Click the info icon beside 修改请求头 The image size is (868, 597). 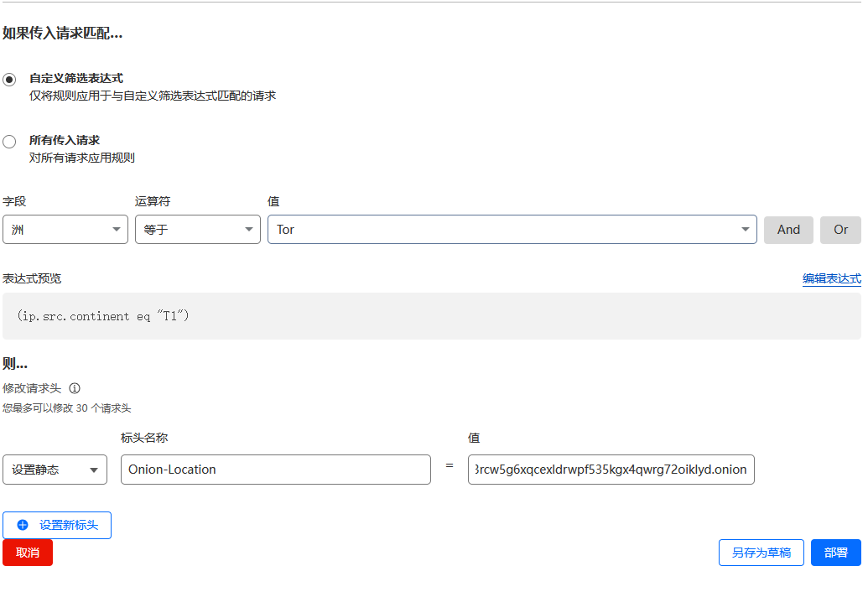pyautogui.click(x=75, y=388)
